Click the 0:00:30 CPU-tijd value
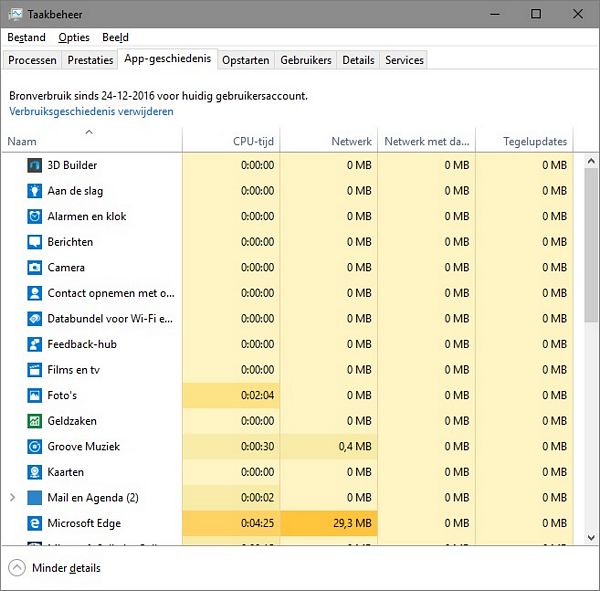Screen dimensions: 600x591 (258, 447)
